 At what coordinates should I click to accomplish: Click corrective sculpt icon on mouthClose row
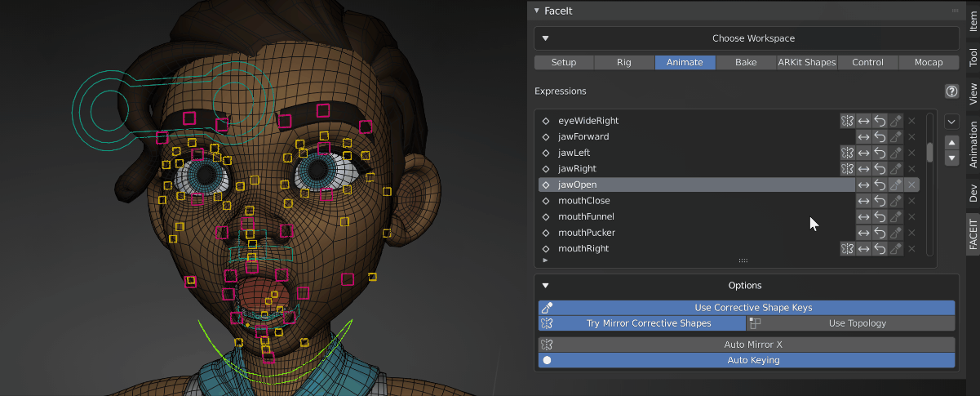(895, 201)
